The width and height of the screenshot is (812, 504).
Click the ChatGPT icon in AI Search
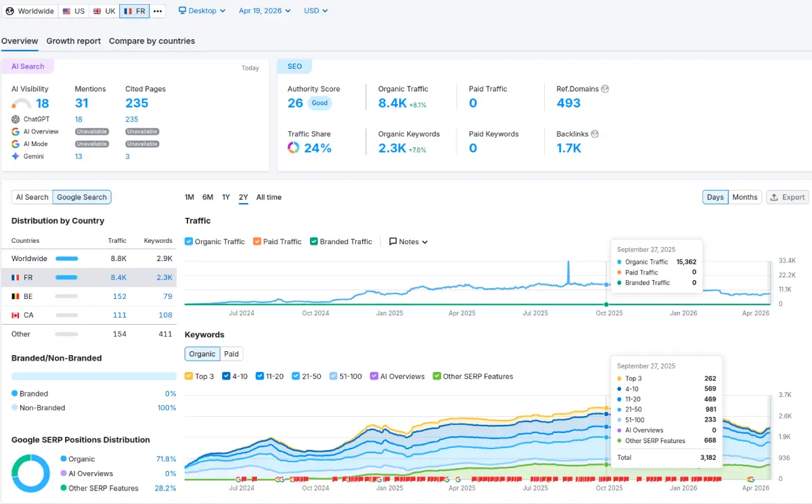click(16, 119)
